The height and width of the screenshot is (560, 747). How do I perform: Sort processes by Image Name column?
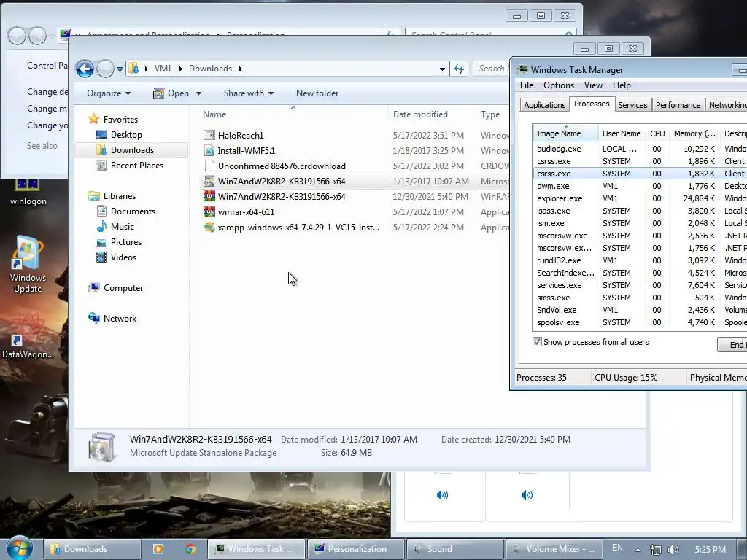coord(565,133)
